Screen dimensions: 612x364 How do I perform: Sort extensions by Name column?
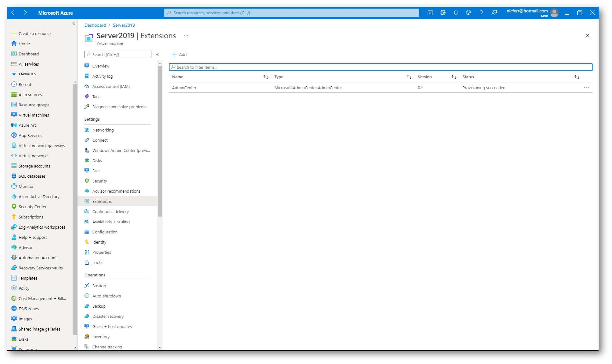(266, 77)
